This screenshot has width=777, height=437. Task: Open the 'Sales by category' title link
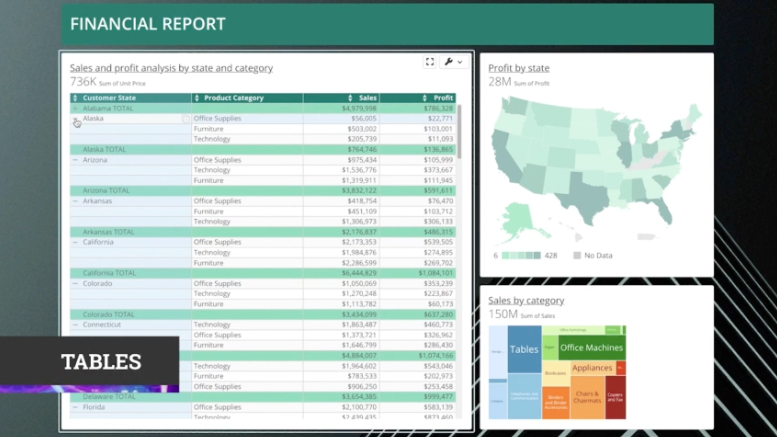pyautogui.click(x=526, y=300)
